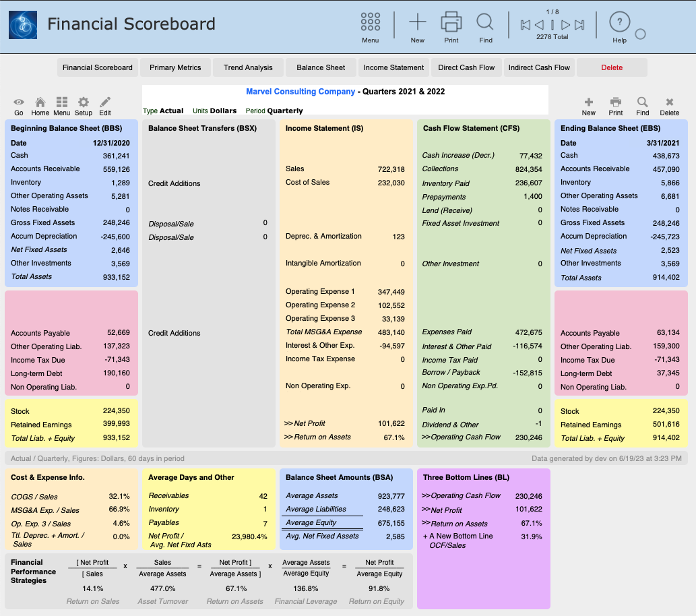
Task: Click Accounts Receivable value 559,126
Action: click(117, 169)
